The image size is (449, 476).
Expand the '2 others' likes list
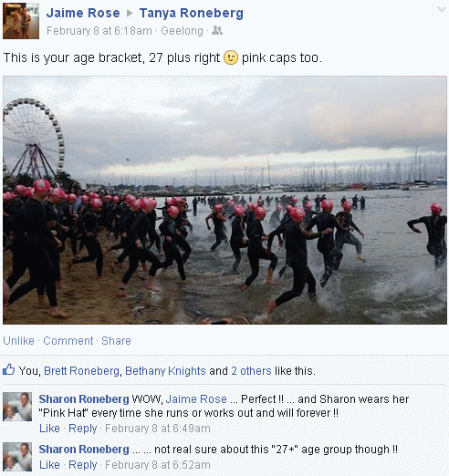(x=251, y=371)
